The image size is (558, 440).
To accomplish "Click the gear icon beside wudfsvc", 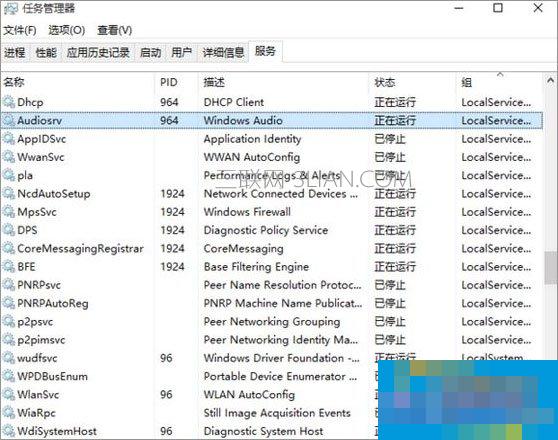I will (9, 358).
